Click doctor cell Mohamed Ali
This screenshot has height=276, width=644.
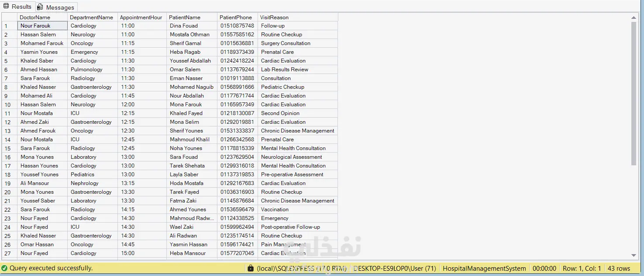42,96
